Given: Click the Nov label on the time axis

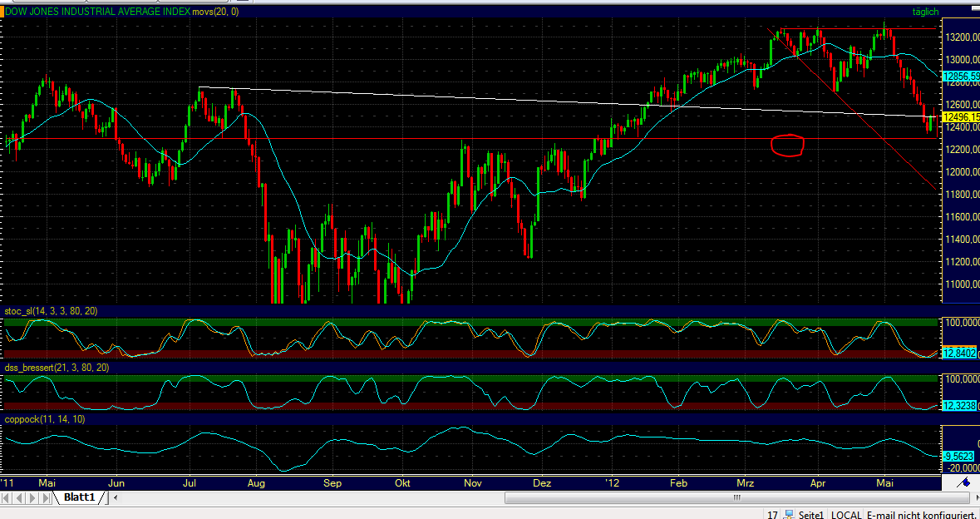Looking at the screenshot, I should [473, 483].
